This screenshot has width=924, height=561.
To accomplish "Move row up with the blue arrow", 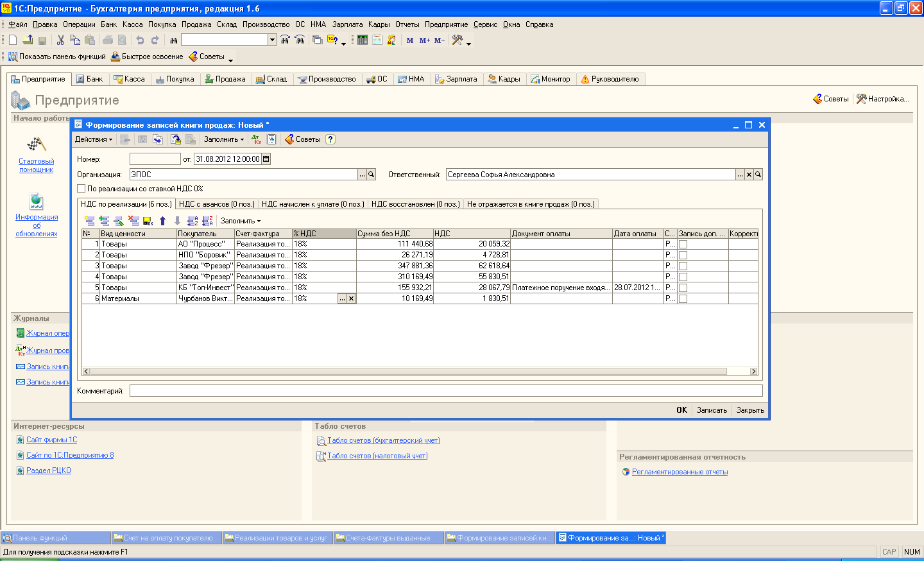I will [x=163, y=221].
